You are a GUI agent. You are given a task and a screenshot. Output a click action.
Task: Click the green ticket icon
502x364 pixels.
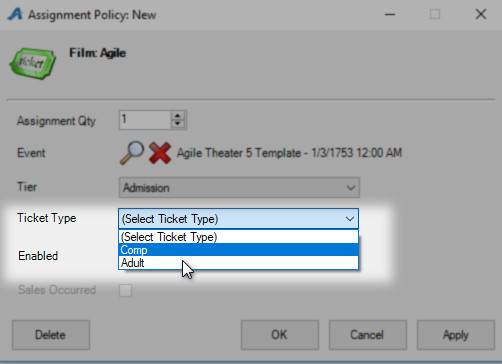(x=32, y=63)
